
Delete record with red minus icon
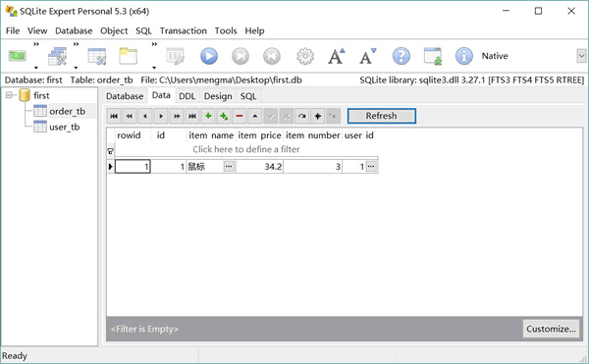pyautogui.click(x=240, y=116)
